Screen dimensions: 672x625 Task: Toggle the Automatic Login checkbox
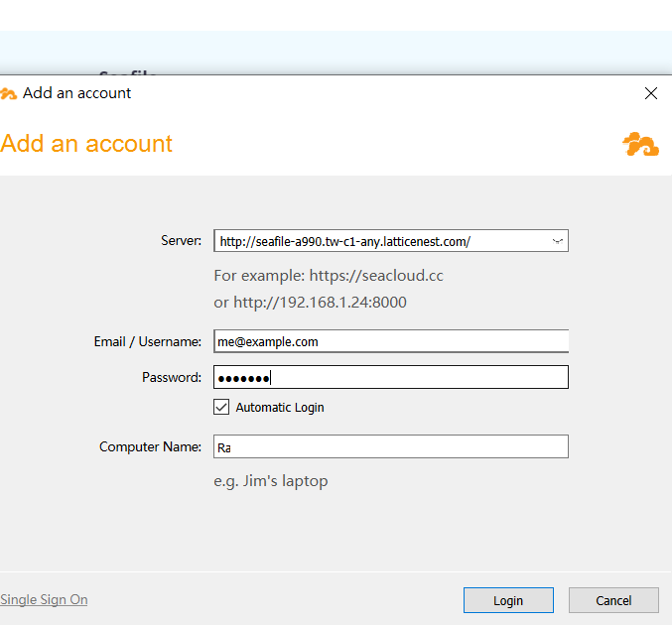pyautogui.click(x=221, y=407)
